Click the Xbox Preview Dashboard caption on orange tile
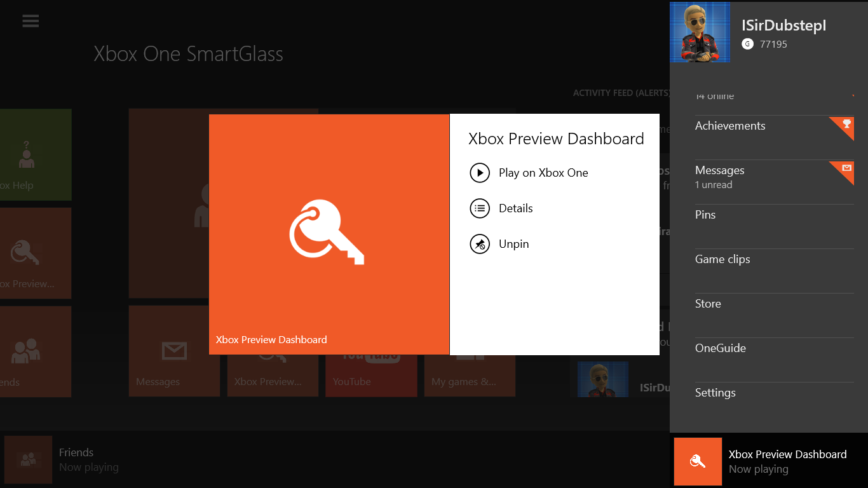Image resolution: width=868 pixels, height=488 pixels. click(x=271, y=340)
